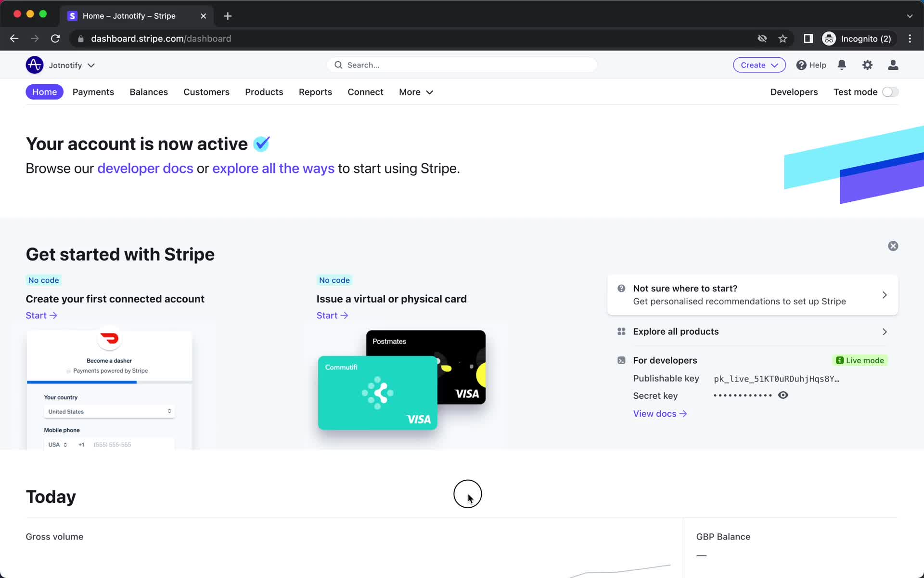Toggle the incognito mode browser icon
The image size is (924, 578).
click(830, 39)
